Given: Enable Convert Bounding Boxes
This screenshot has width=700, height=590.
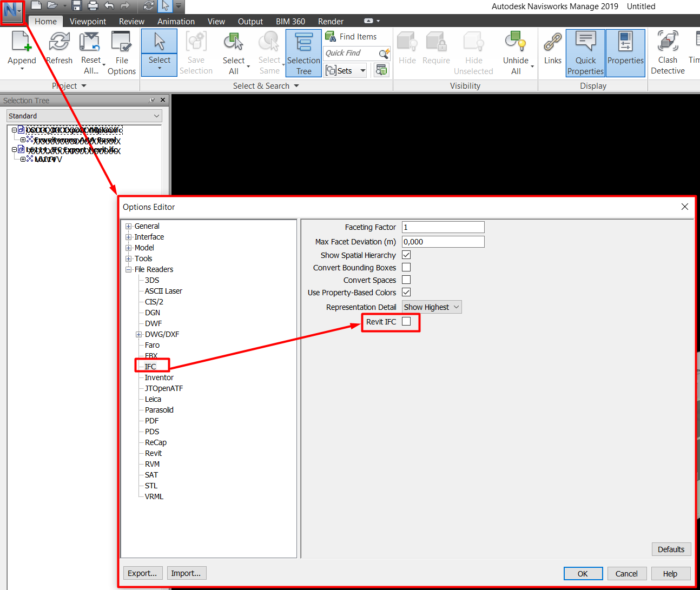Looking at the screenshot, I should (x=406, y=267).
